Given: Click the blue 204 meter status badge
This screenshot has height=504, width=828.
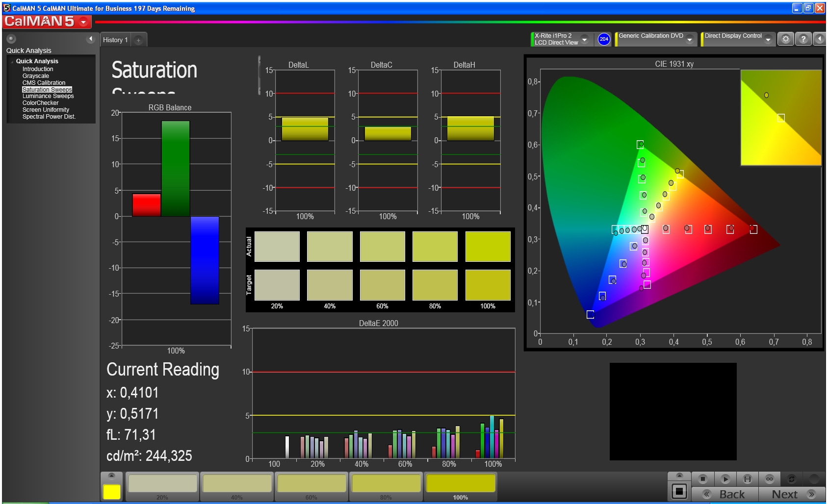Looking at the screenshot, I should pyautogui.click(x=604, y=39).
